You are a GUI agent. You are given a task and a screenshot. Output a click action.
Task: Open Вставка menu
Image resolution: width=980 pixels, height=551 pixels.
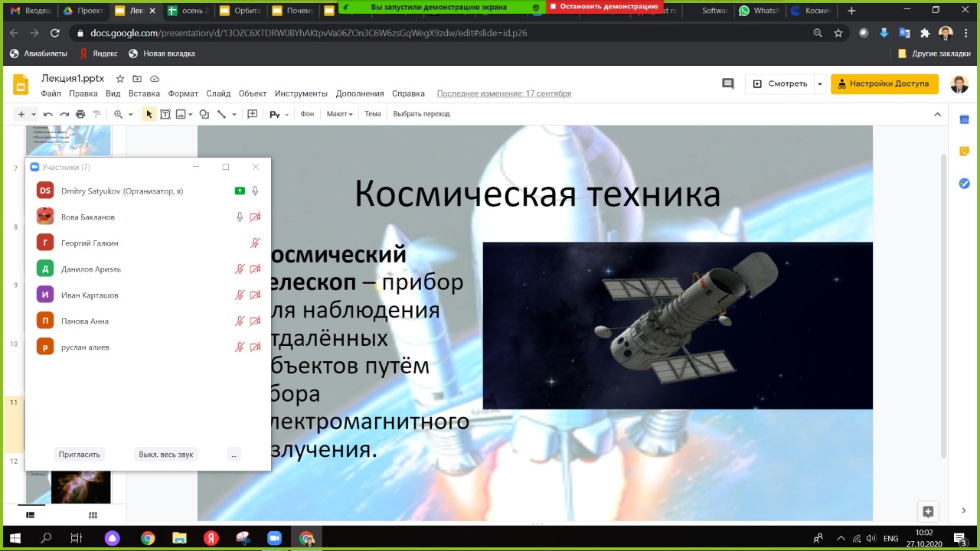144,93
